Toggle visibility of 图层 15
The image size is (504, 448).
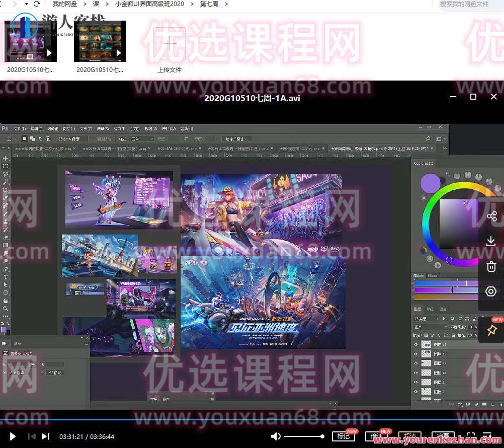(415, 354)
